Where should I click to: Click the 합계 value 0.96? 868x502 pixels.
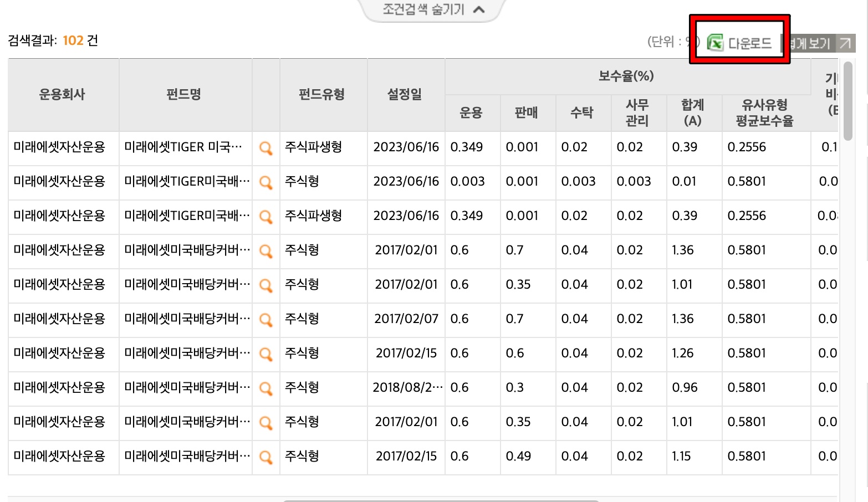pyautogui.click(x=685, y=388)
